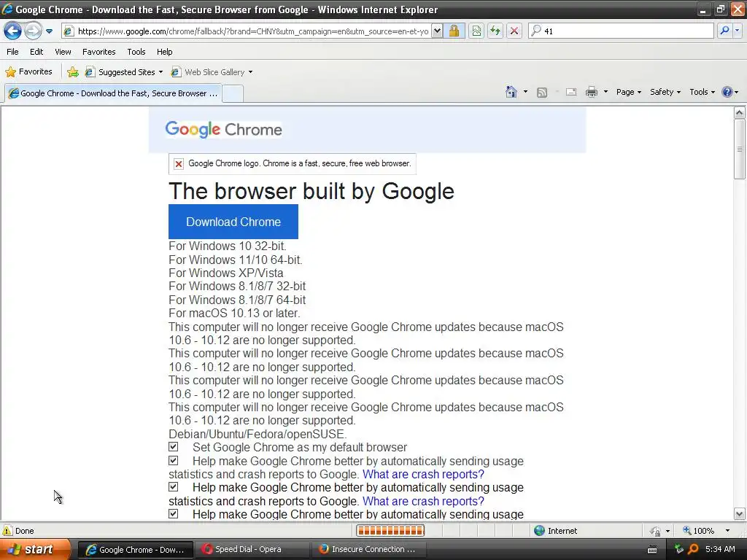This screenshot has height=560, width=747.
Task: Click the red Stop loading icon
Action: click(514, 31)
